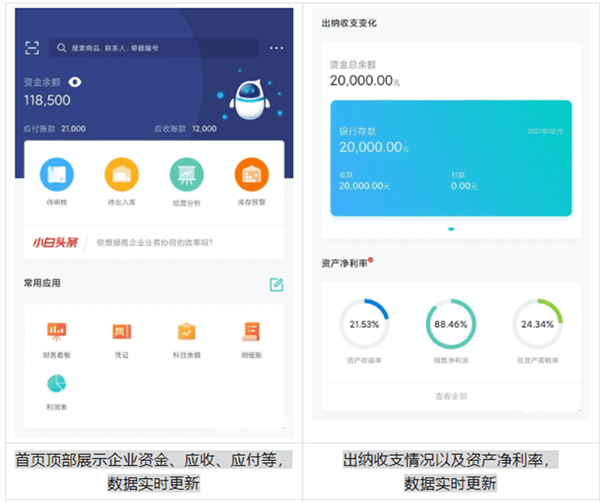Viewport: 600px width, 502px height.
Task: Select the 银行存款 blue card
Action: [450, 157]
